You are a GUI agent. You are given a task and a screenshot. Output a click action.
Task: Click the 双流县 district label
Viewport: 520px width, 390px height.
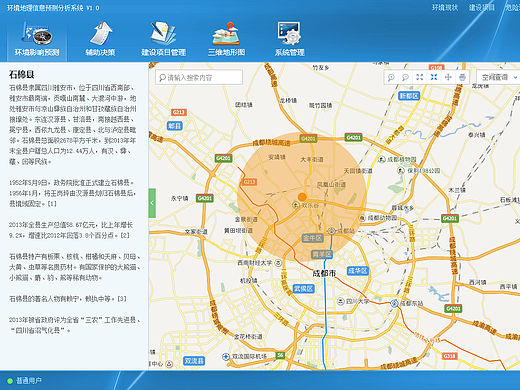pyautogui.click(x=194, y=361)
